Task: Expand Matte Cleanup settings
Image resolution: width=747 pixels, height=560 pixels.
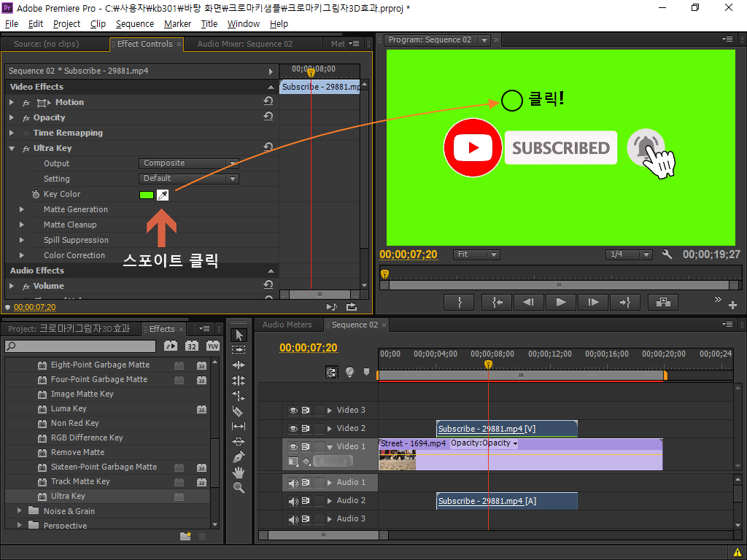Action: [x=21, y=225]
